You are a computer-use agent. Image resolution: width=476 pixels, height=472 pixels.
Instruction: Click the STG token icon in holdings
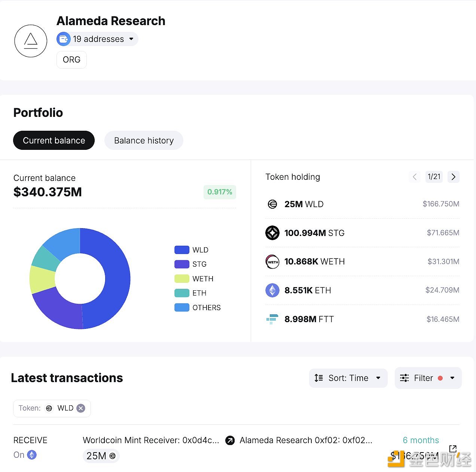click(272, 233)
